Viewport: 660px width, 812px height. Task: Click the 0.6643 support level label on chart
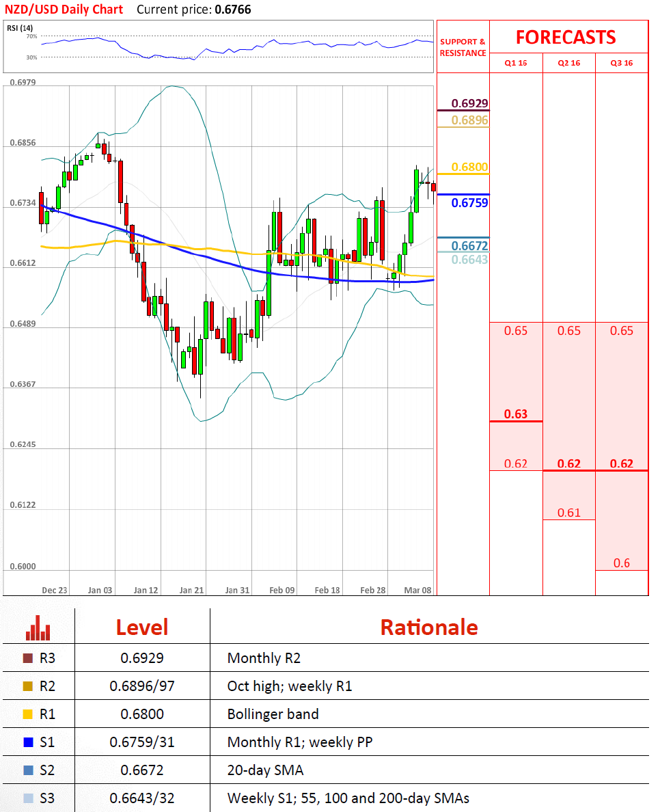tap(469, 260)
